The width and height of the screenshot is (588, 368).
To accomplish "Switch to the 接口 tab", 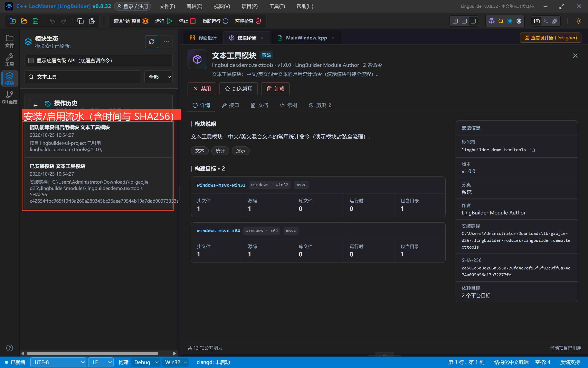I will pos(230,105).
